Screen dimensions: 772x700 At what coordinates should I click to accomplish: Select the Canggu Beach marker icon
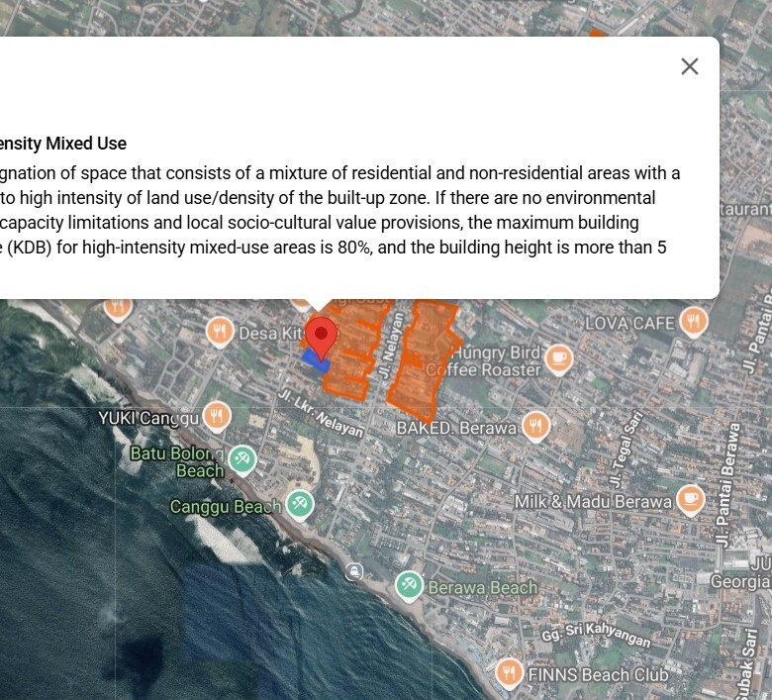click(x=300, y=505)
